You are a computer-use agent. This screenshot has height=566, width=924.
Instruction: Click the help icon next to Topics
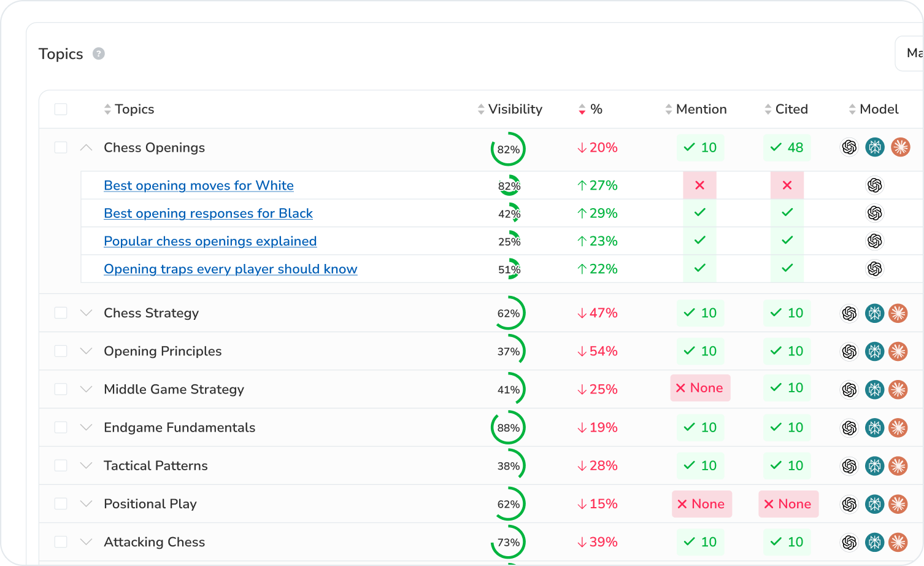coord(98,54)
